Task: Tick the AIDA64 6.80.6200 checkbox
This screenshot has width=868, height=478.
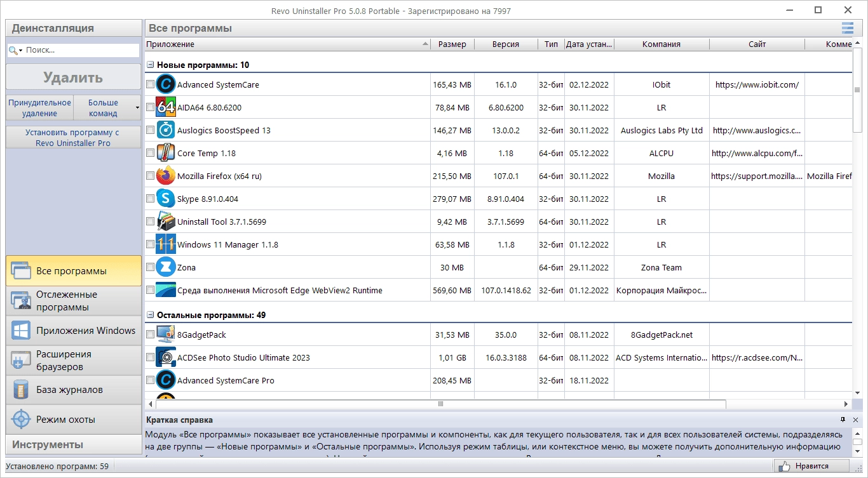Action: click(x=150, y=107)
